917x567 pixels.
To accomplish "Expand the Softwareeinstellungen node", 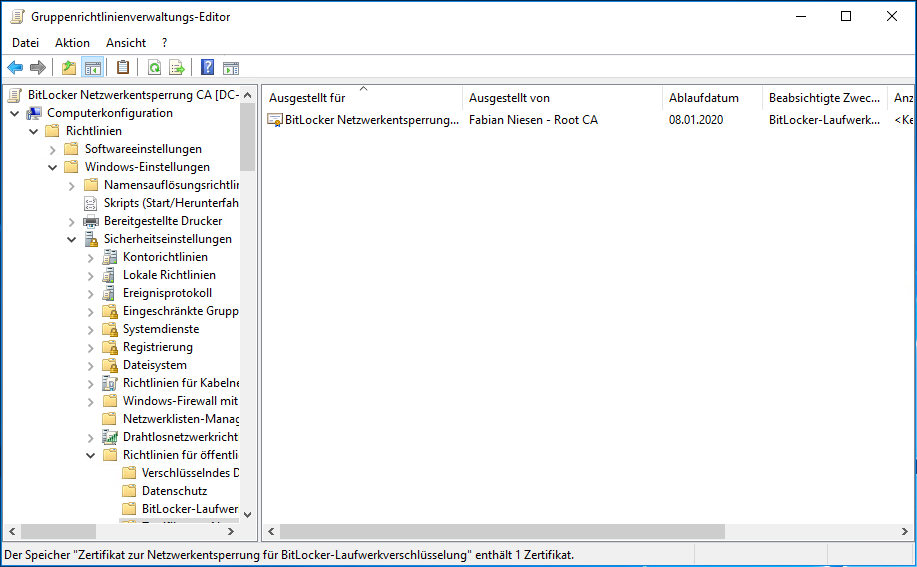I will click(x=53, y=150).
